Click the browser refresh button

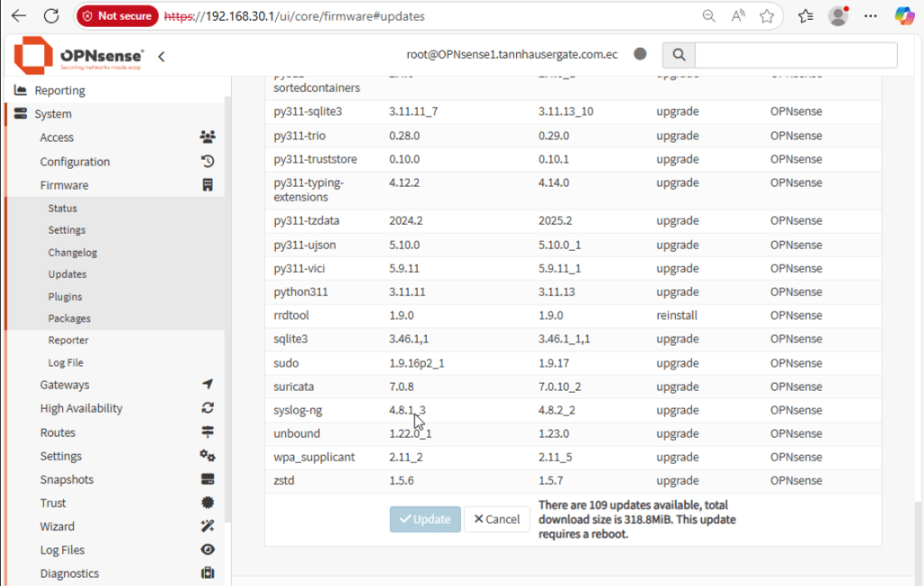[51, 16]
